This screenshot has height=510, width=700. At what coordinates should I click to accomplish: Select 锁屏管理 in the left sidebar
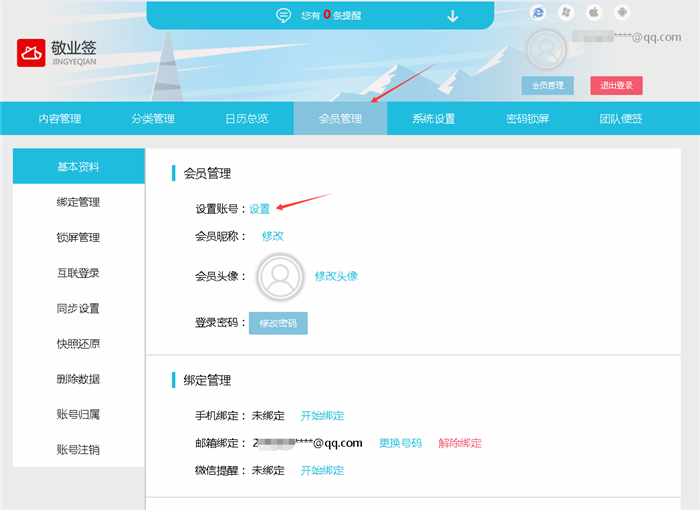coord(78,238)
